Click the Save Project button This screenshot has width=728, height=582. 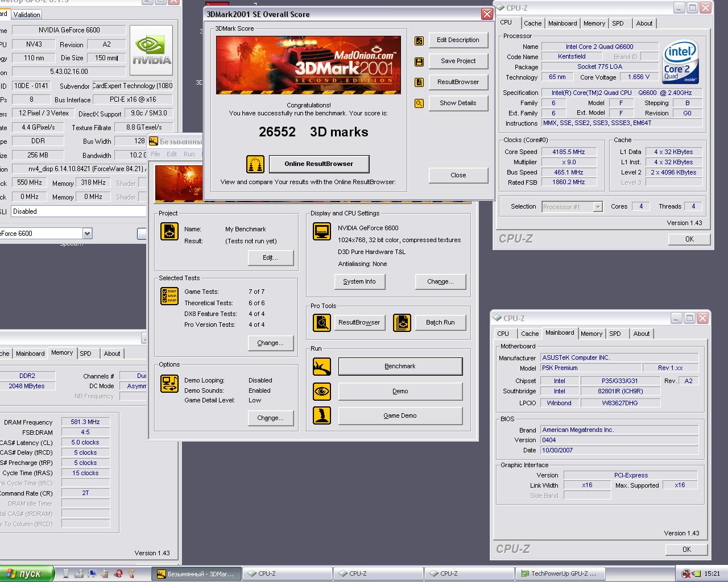pyautogui.click(x=458, y=61)
